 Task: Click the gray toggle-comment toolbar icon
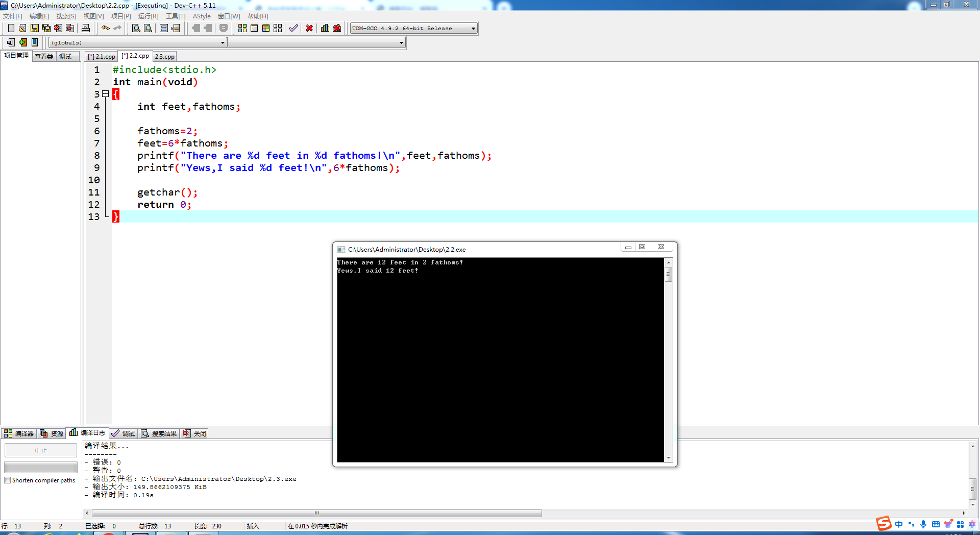point(224,28)
